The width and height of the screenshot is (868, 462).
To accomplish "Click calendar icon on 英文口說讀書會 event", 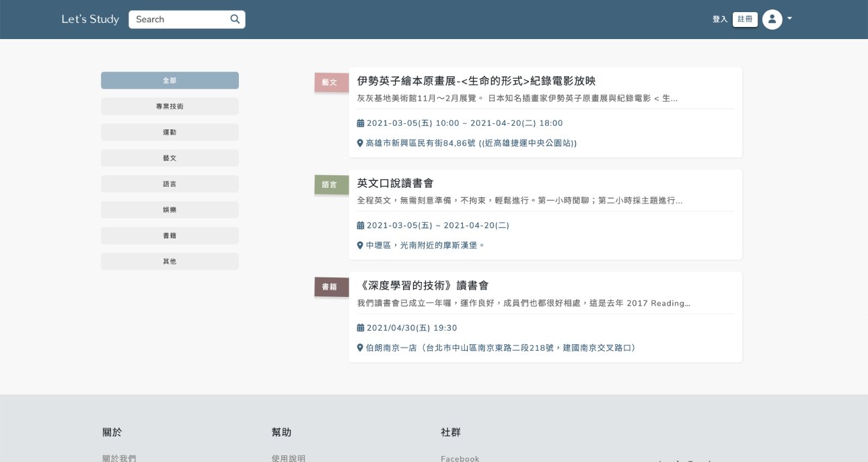I will pyautogui.click(x=361, y=226).
